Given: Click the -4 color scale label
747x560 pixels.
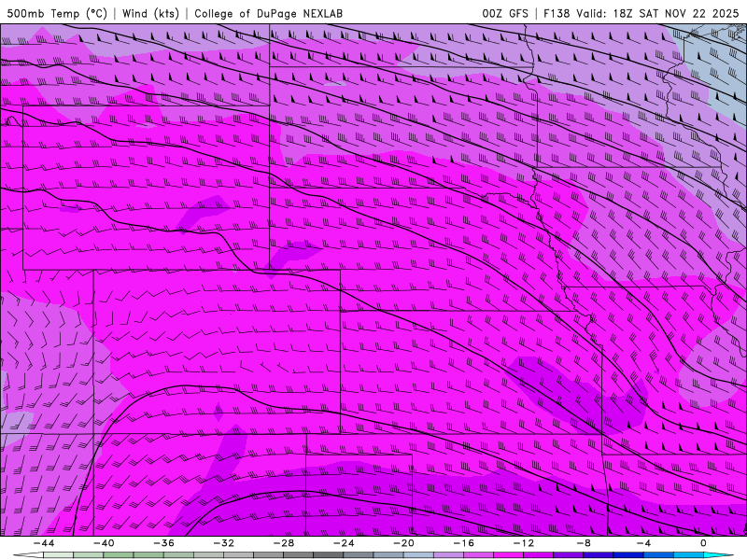Looking at the screenshot, I should [x=643, y=543].
